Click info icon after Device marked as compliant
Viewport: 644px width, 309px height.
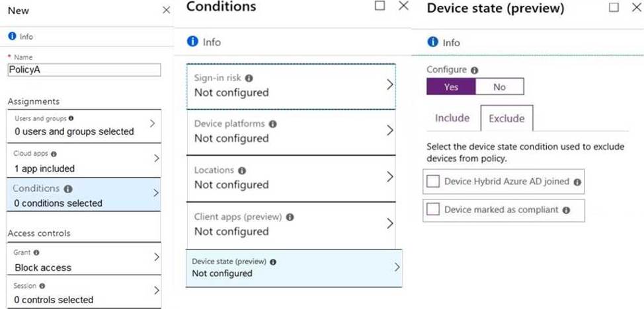point(566,210)
